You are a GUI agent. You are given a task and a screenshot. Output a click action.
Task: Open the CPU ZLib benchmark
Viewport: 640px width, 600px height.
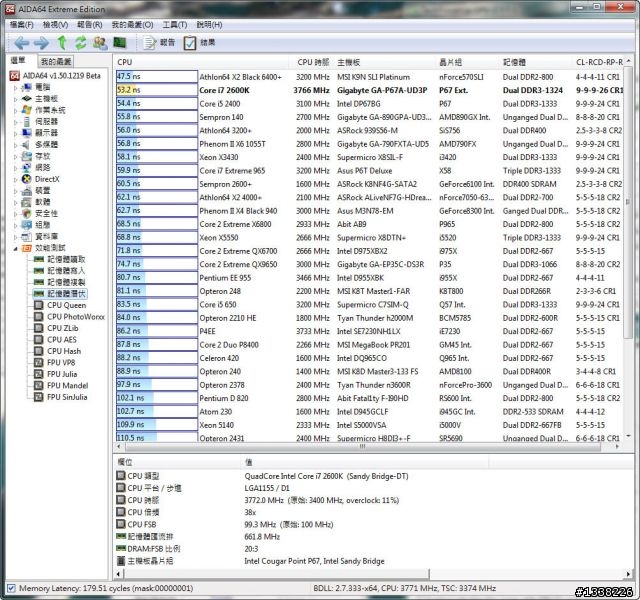point(62,328)
